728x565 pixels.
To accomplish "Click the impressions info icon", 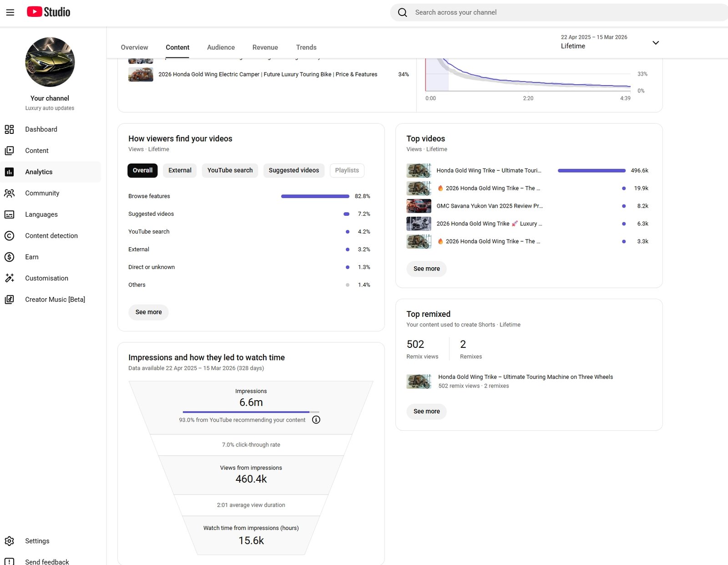I will click(316, 420).
